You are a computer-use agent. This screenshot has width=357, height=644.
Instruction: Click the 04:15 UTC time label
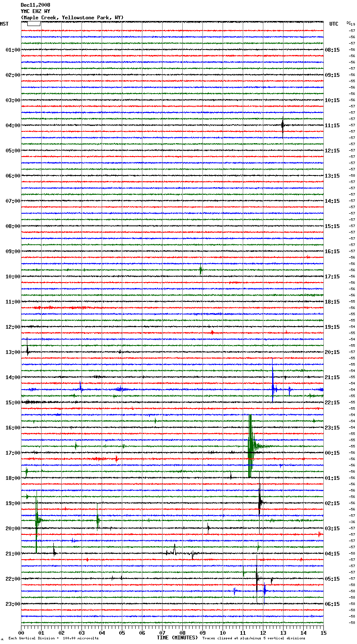click(x=332, y=554)
